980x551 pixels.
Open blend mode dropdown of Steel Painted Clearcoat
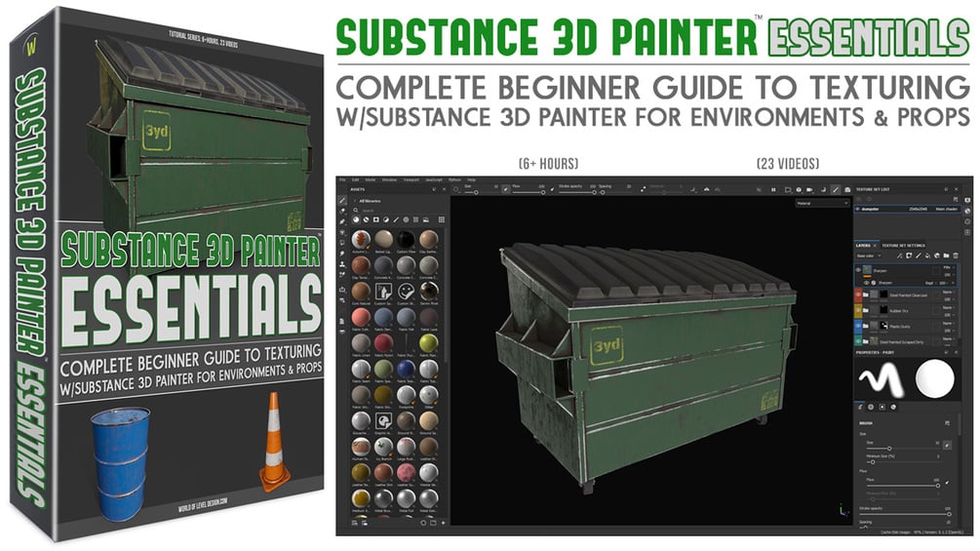pos(949,293)
